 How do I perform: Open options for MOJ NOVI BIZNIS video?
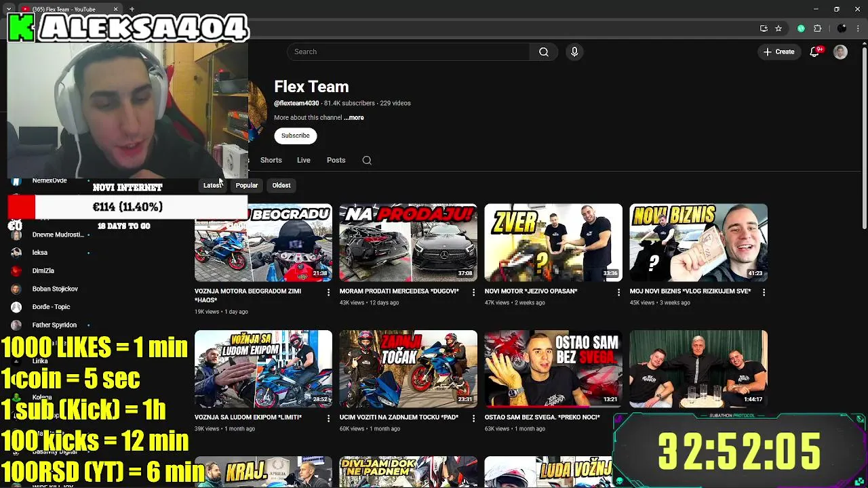point(764,292)
